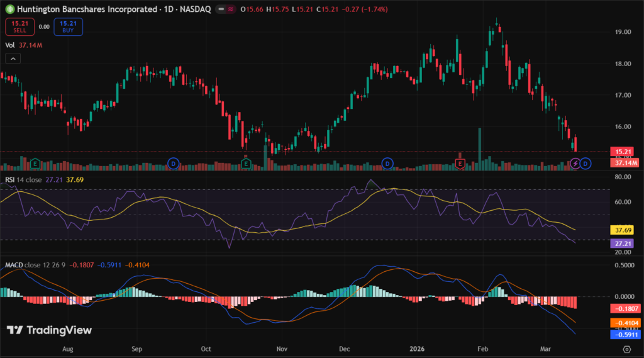Select the RSI 14 close indicator legend
The height and width of the screenshot is (358, 644).
tap(24, 179)
